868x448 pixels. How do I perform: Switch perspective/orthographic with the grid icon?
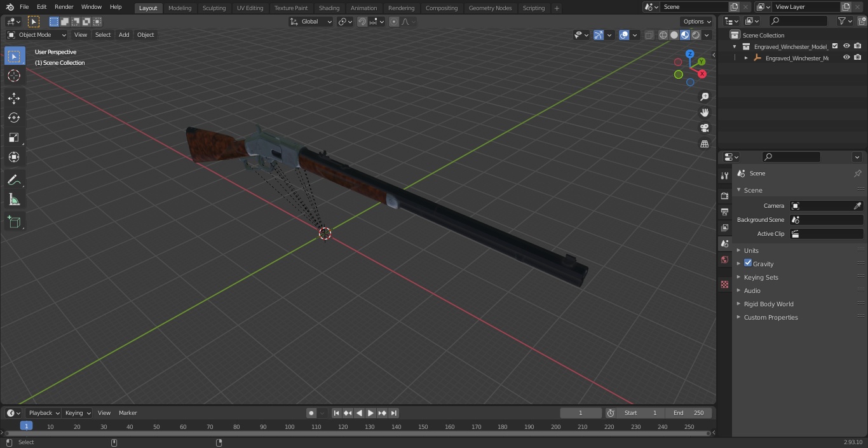(704, 144)
